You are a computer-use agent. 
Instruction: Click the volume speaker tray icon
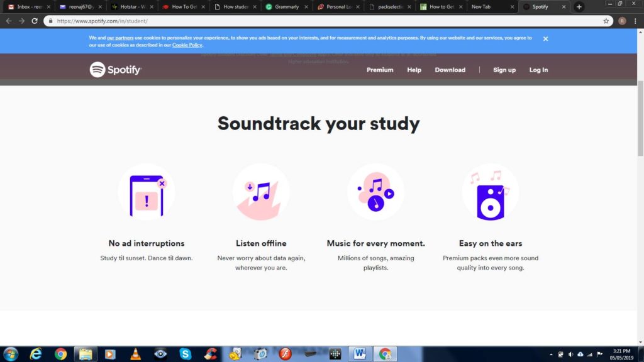570,354
